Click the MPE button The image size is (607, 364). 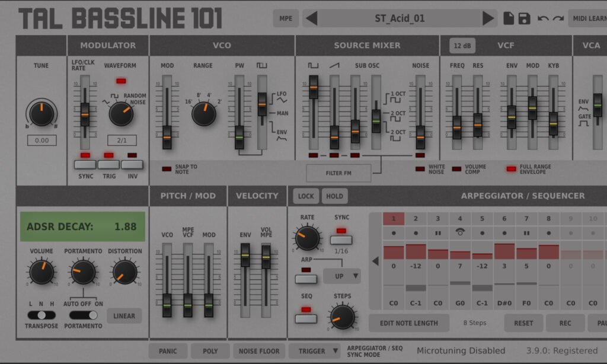point(286,18)
